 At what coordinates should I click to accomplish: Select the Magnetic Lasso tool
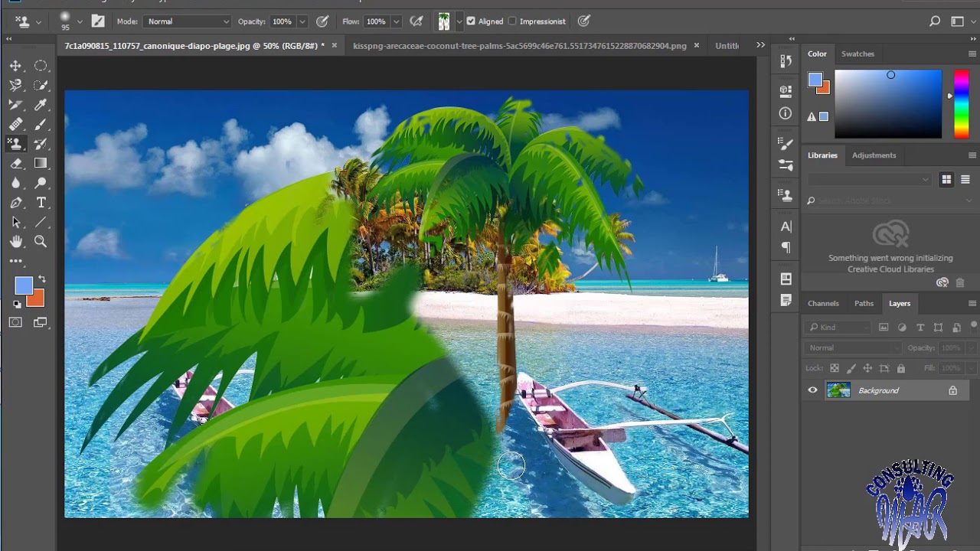(x=15, y=86)
